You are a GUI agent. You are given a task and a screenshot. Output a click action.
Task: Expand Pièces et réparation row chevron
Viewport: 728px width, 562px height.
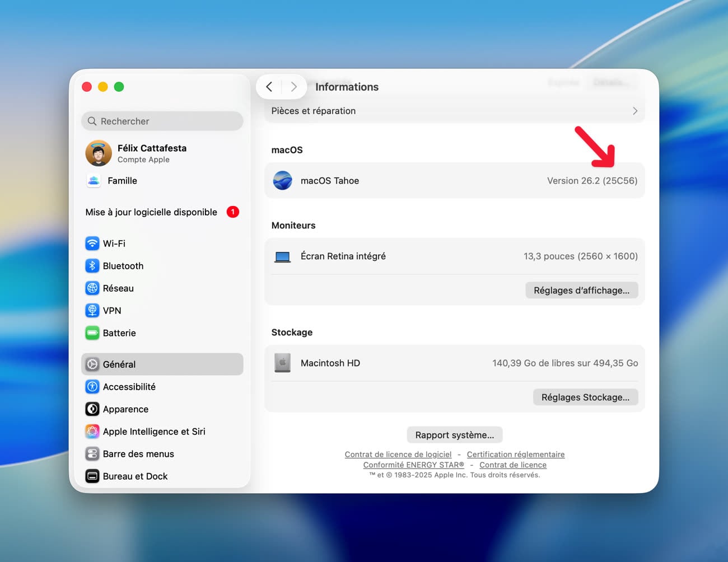click(x=634, y=111)
